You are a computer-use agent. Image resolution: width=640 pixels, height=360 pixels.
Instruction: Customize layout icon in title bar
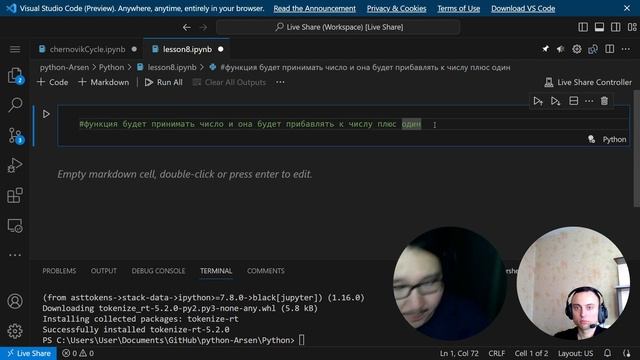point(632,27)
